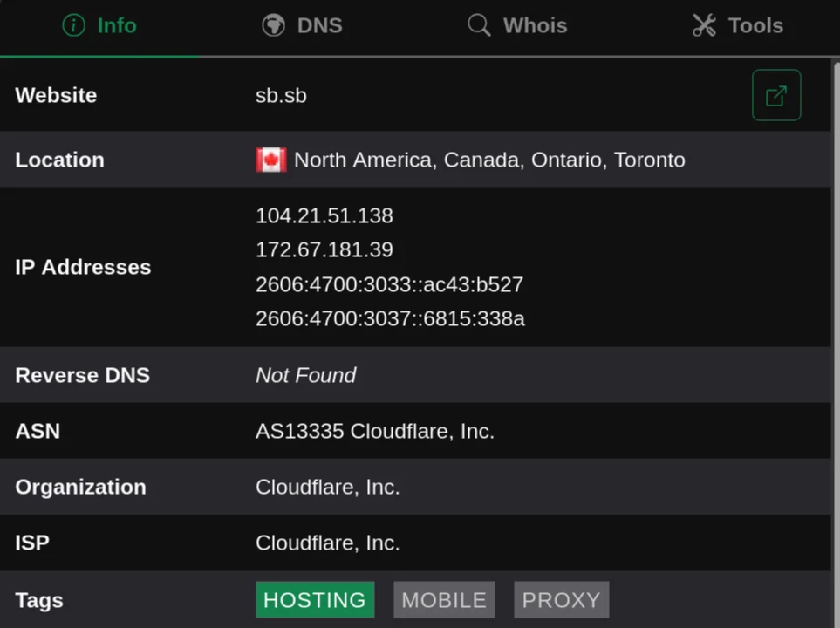Click the Tools wrench icon
Viewport: 840px width, 628px height.
point(704,25)
